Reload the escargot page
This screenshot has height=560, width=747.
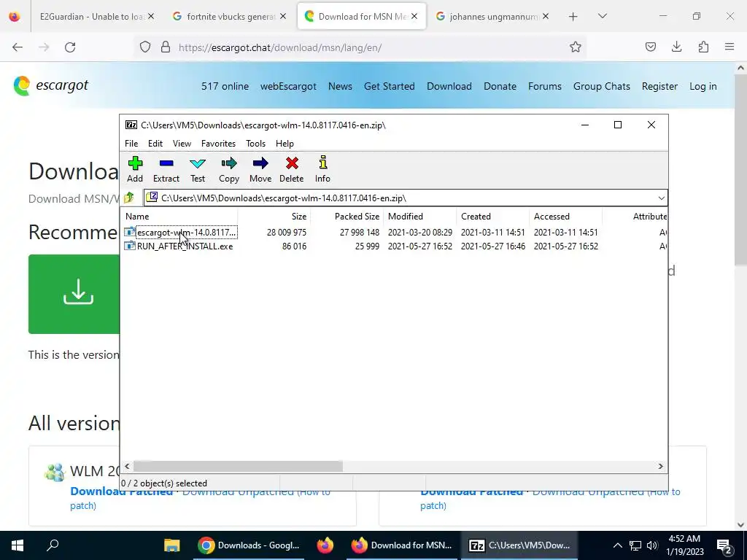click(x=70, y=47)
